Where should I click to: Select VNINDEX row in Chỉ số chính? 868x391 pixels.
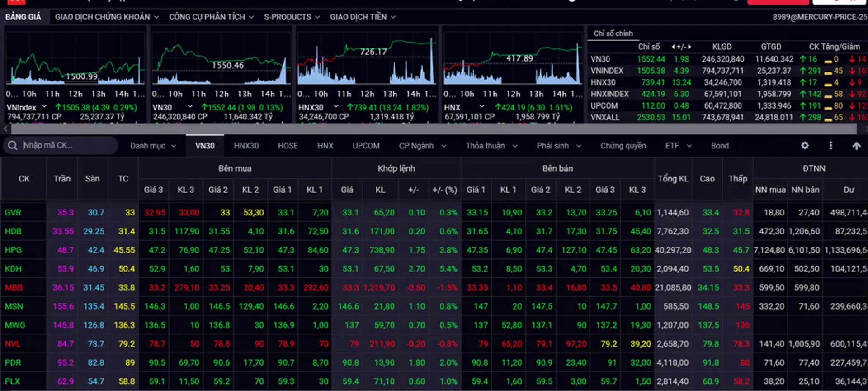tap(728, 71)
